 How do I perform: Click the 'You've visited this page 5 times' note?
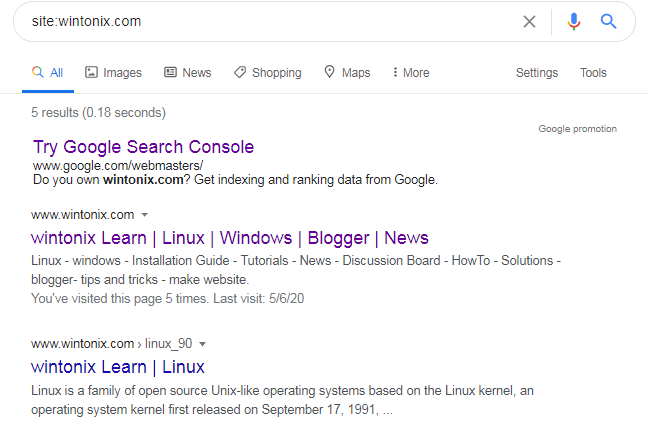coord(168,298)
